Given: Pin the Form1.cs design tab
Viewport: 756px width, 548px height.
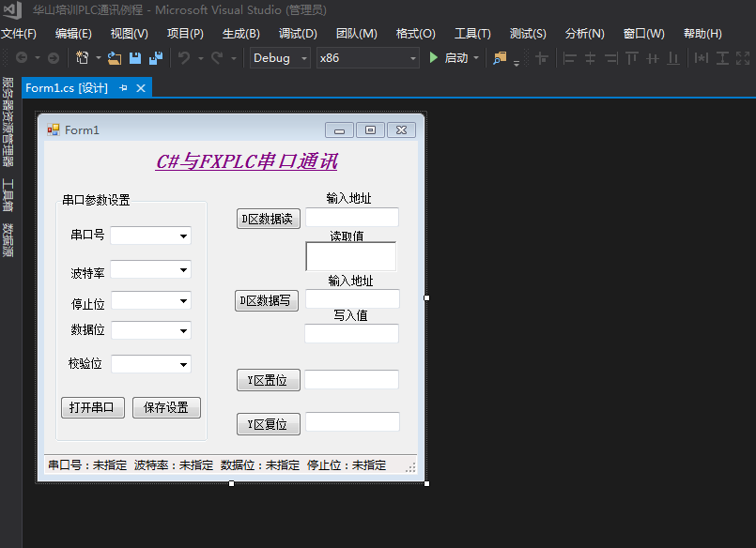Looking at the screenshot, I should (123, 88).
